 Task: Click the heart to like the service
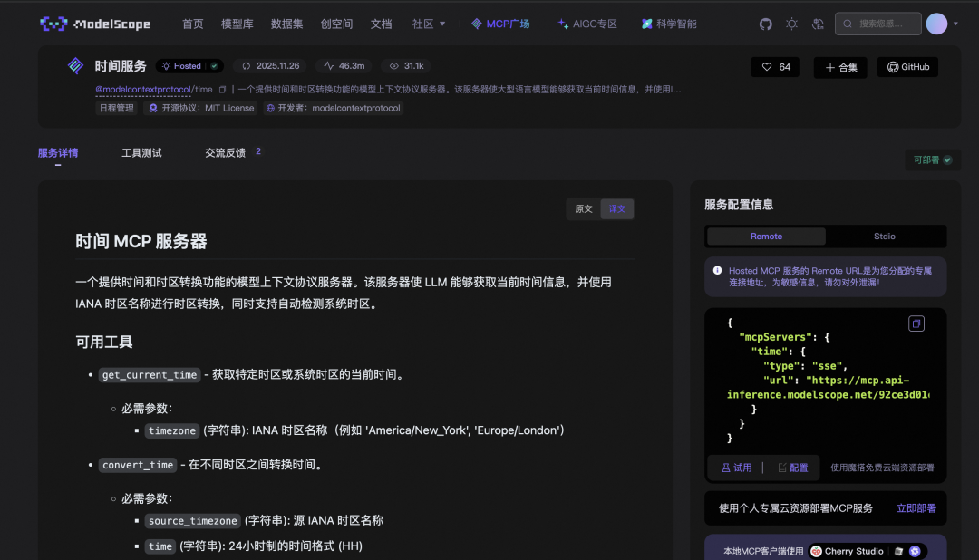click(x=764, y=66)
